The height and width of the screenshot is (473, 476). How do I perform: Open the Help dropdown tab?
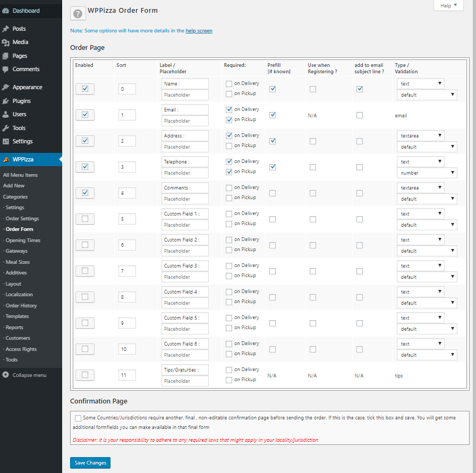point(449,6)
